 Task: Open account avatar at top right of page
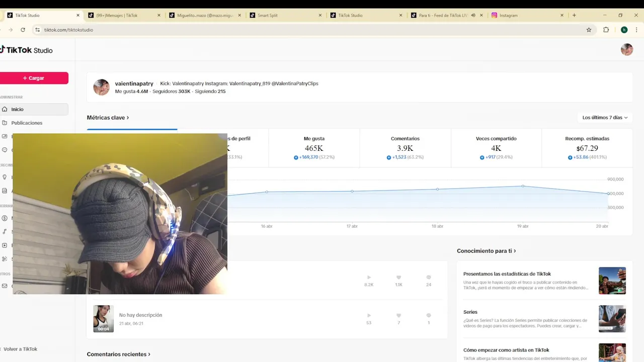pos(626,49)
